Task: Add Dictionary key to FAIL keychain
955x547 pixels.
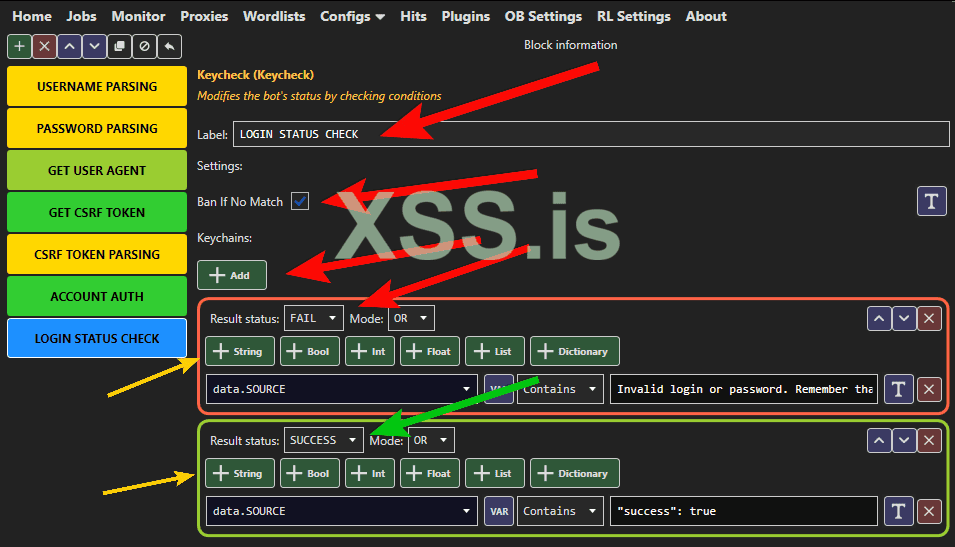Action: 575,351
